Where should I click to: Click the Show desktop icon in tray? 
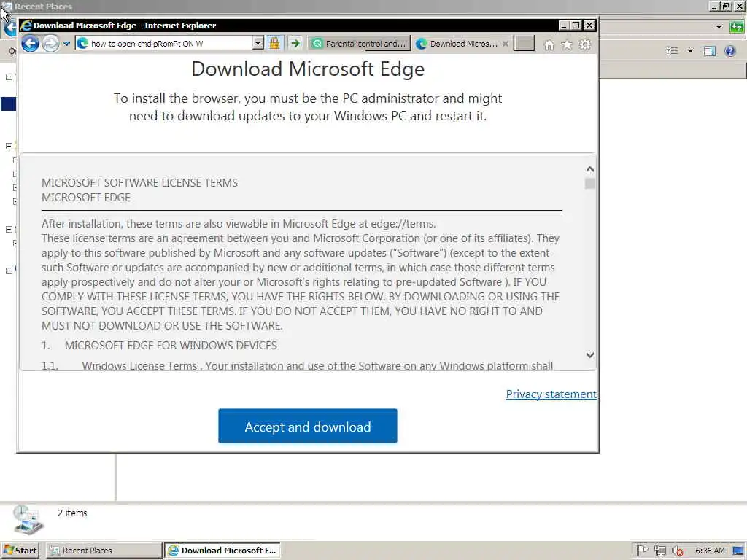click(x=738, y=551)
